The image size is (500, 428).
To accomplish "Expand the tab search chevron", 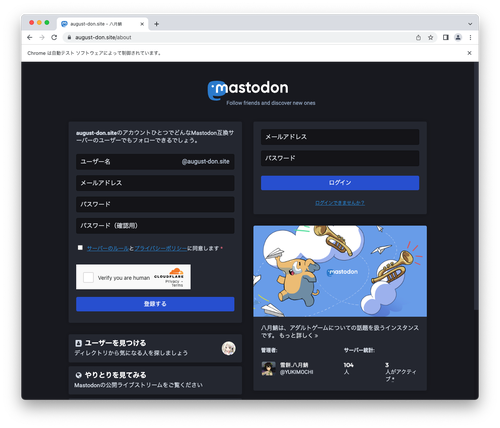I will 470,24.
